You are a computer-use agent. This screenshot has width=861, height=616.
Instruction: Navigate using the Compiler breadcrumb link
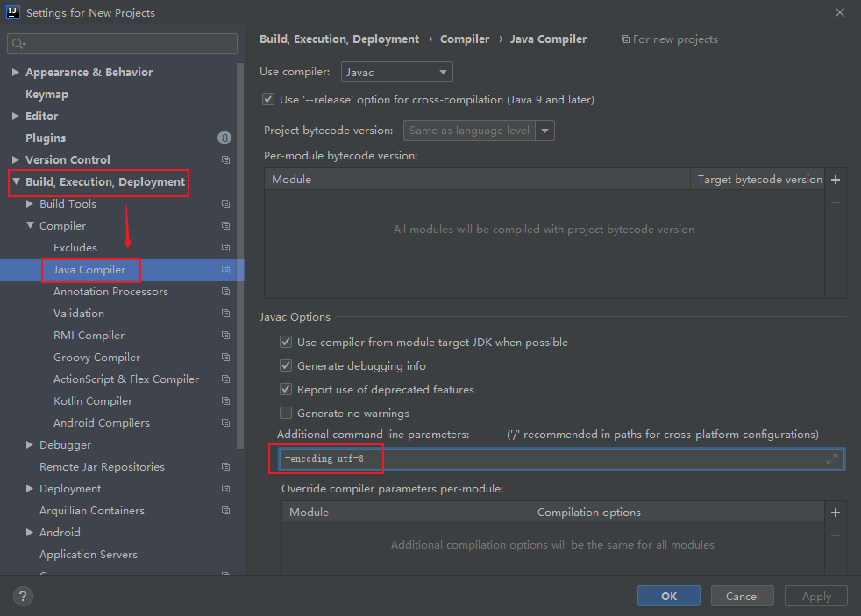click(x=465, y=39)
